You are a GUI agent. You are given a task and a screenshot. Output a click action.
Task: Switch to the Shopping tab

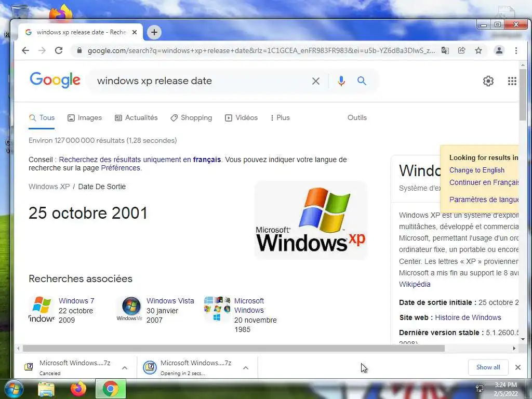pyautogui.click(x=191, y=118)
